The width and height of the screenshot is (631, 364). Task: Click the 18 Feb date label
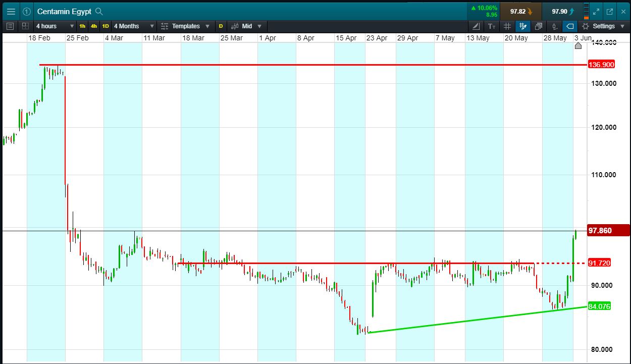point(39,38)
